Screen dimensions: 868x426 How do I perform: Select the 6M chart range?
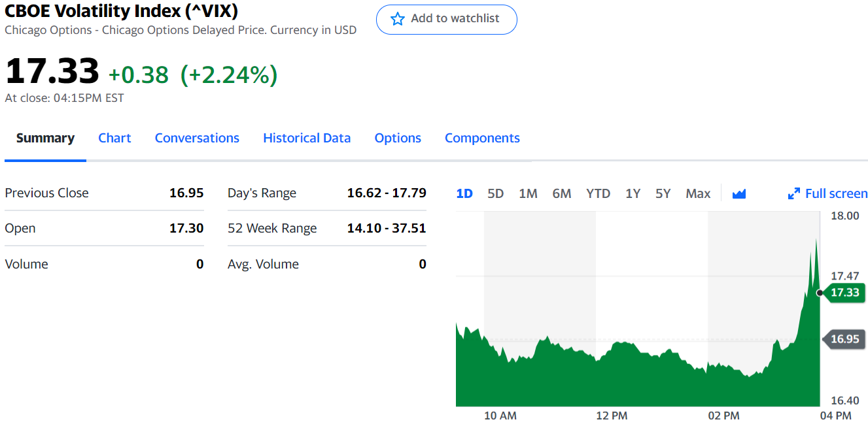(x=562, y=193)
